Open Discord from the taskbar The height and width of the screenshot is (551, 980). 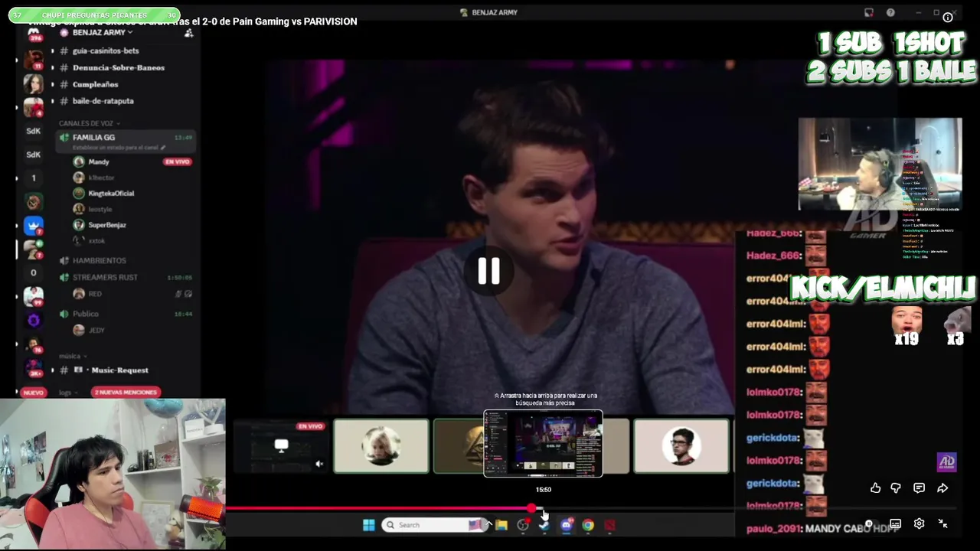click(x=567, y=525)
